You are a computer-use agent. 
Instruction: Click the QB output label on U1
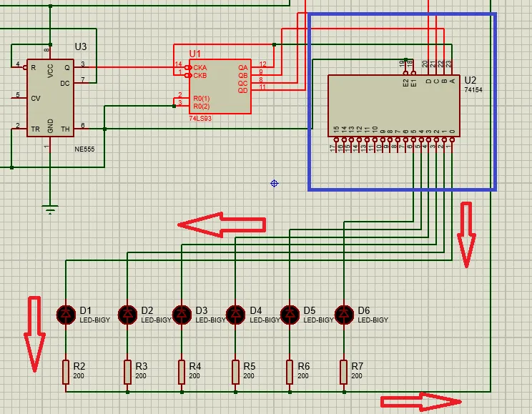pos(243,75)
